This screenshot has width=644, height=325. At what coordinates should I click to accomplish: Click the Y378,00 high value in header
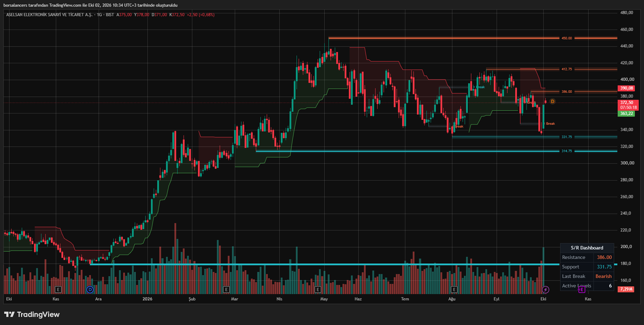click(141, 15)
